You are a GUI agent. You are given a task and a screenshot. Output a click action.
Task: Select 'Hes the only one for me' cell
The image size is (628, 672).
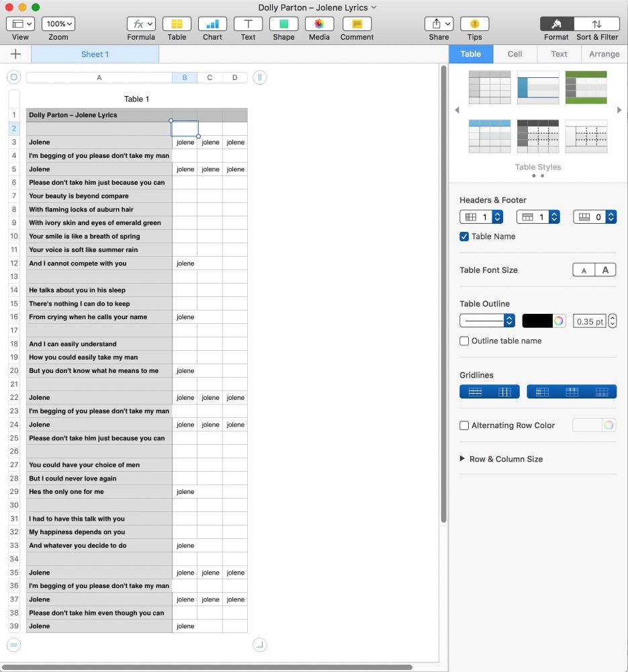99,492
